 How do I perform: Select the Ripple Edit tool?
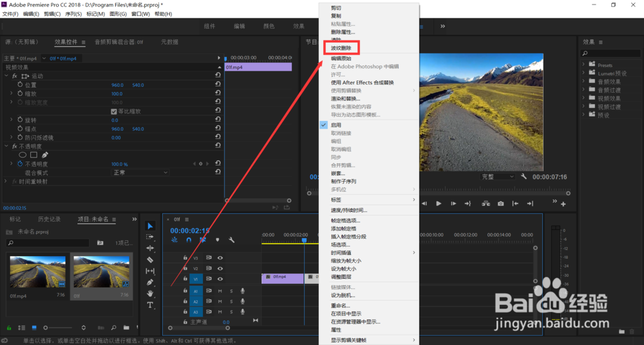coord(150,248)
